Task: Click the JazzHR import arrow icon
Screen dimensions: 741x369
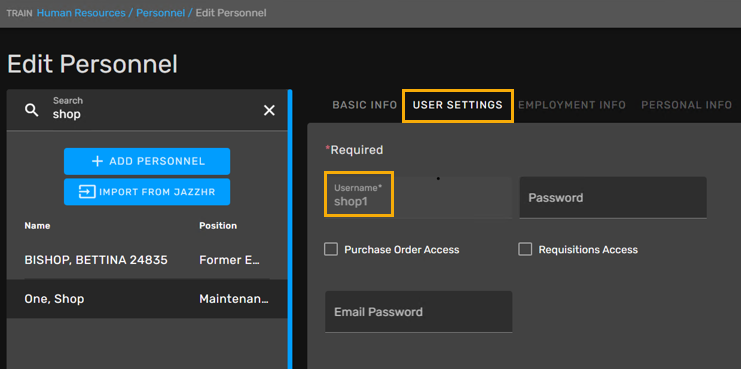Action: pos(87,192)
